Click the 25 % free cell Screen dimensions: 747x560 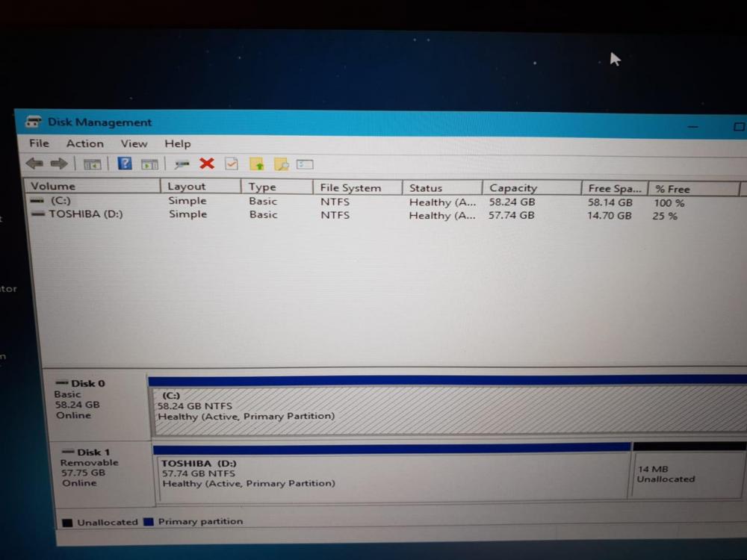click(x=665, y=217)
